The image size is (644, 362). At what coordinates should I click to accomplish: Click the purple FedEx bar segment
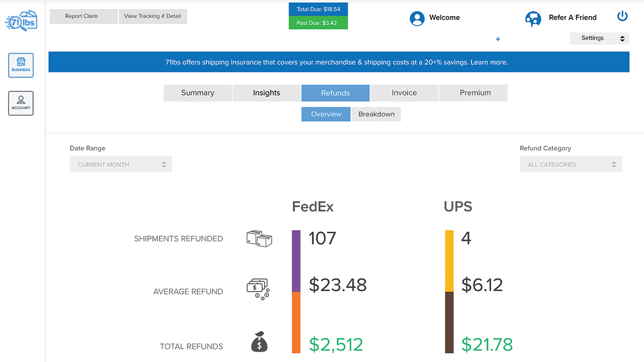(x=296, y=261)
